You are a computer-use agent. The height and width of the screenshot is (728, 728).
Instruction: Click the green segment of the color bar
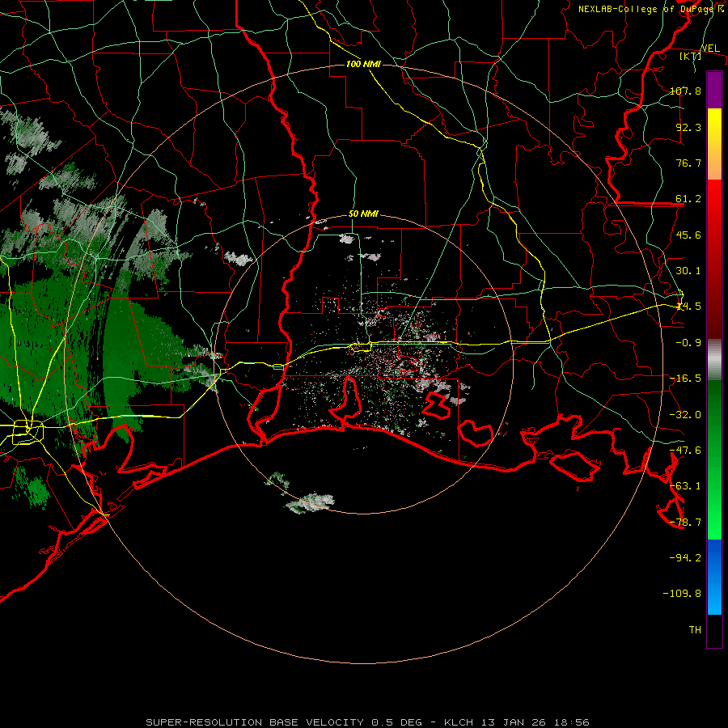(x=714, y=459)
